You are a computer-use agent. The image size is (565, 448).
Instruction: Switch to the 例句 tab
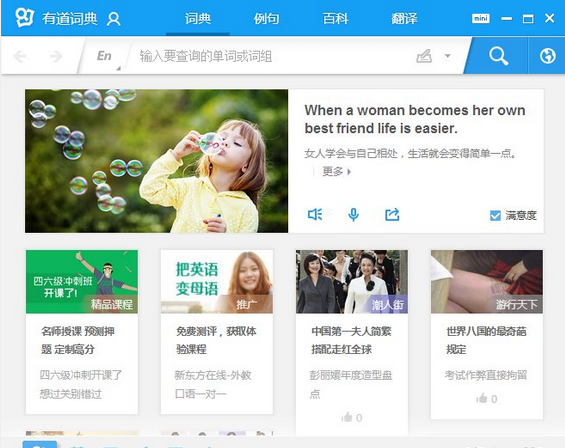[x=266, y=19]
